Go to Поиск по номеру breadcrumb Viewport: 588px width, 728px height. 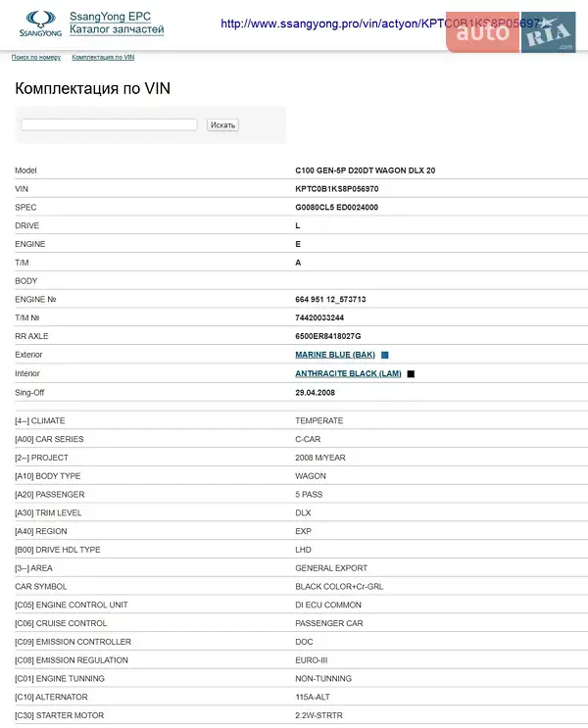(36, 58)
